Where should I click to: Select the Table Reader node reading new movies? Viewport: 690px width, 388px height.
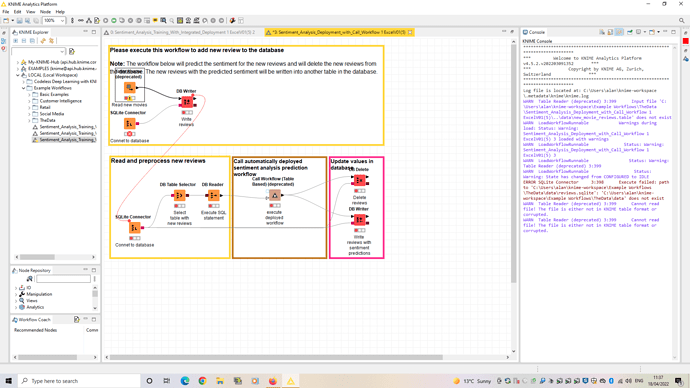(129, 88)
